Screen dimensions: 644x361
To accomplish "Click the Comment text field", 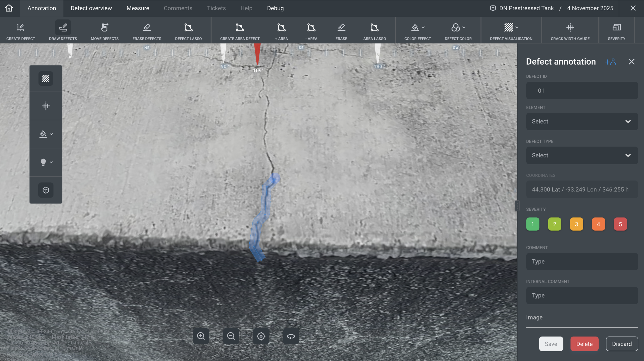I will [582, 261].
